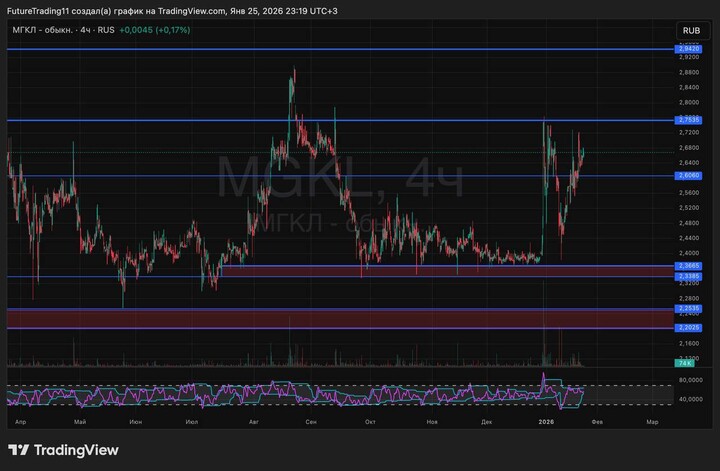Click the TradingView logo at bottom left

[63, 450]
